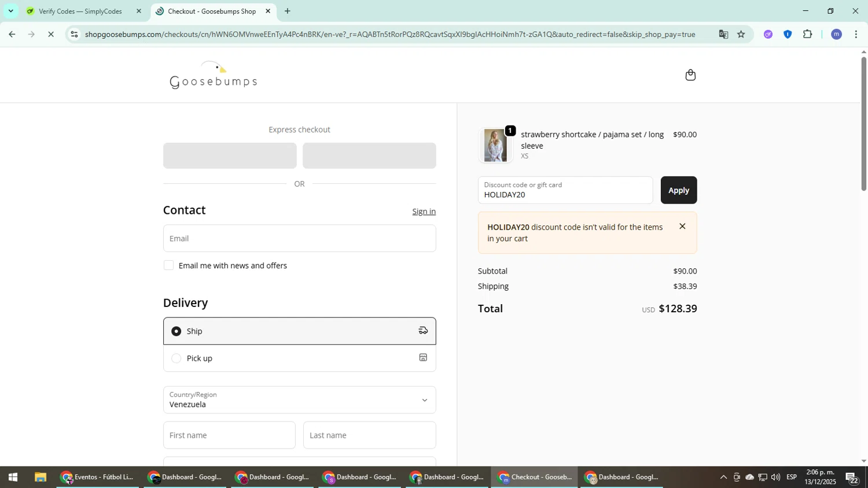Image resolution: width=868 pixels, height=488 pixels.
Task: Open a new browser tab
Action: (x=288, y=11)
